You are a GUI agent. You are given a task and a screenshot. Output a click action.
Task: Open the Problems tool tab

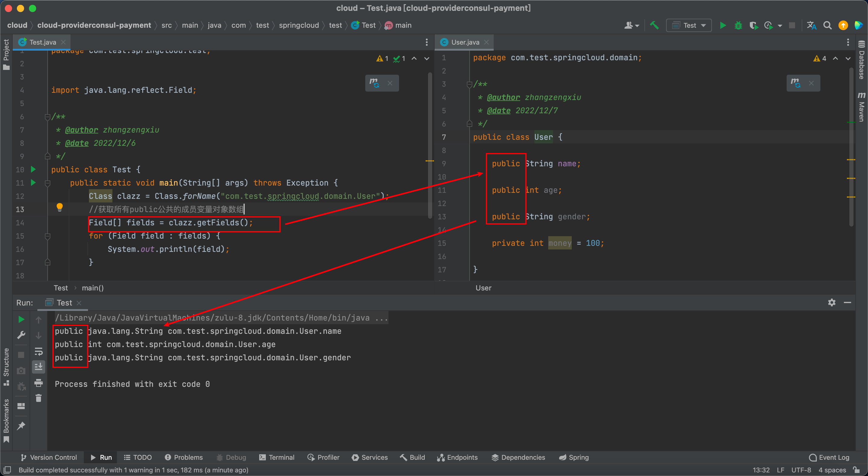point(184,457)
